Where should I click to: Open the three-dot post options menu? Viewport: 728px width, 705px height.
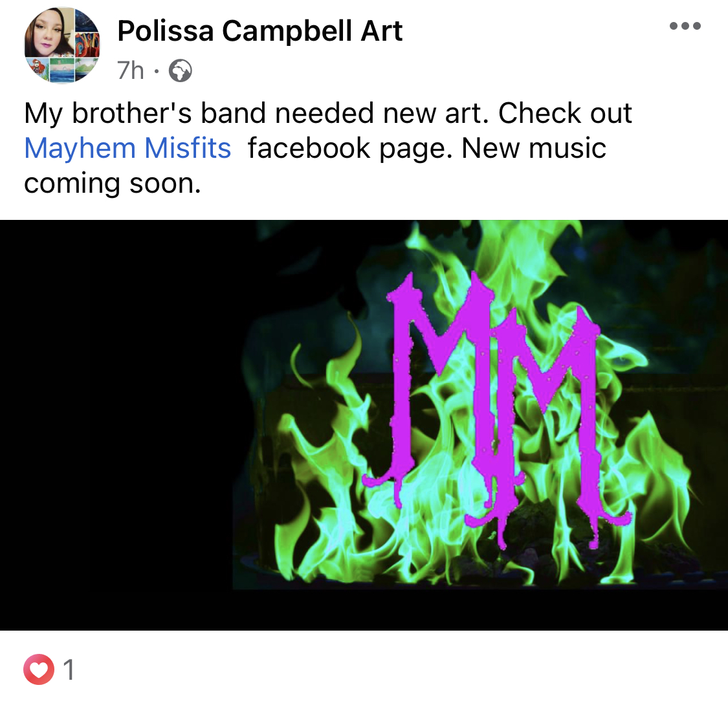[x=685, y=26]
